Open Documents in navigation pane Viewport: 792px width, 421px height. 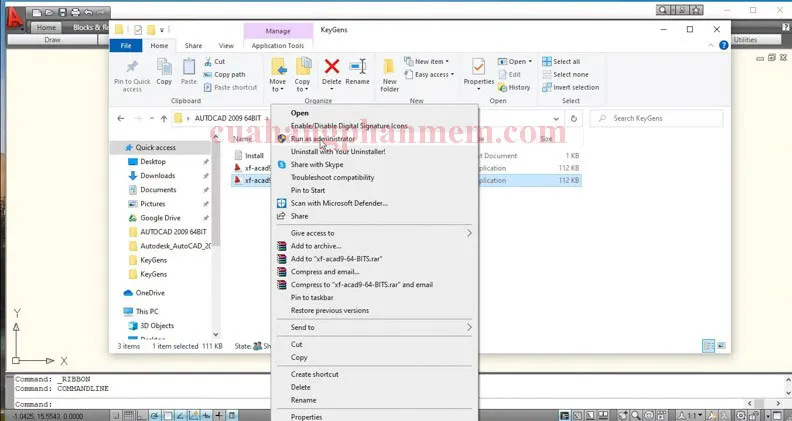pyautogui.click(x=158, y=190)
